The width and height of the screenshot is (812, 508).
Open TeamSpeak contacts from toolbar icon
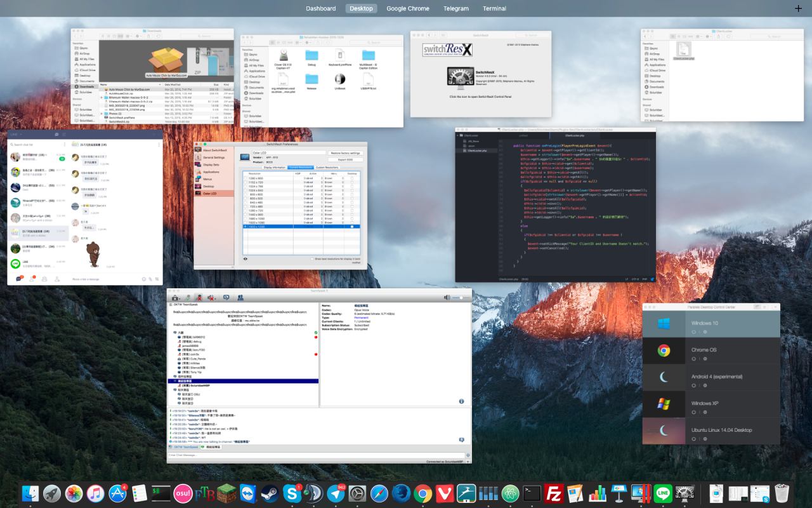pos(241,297)
